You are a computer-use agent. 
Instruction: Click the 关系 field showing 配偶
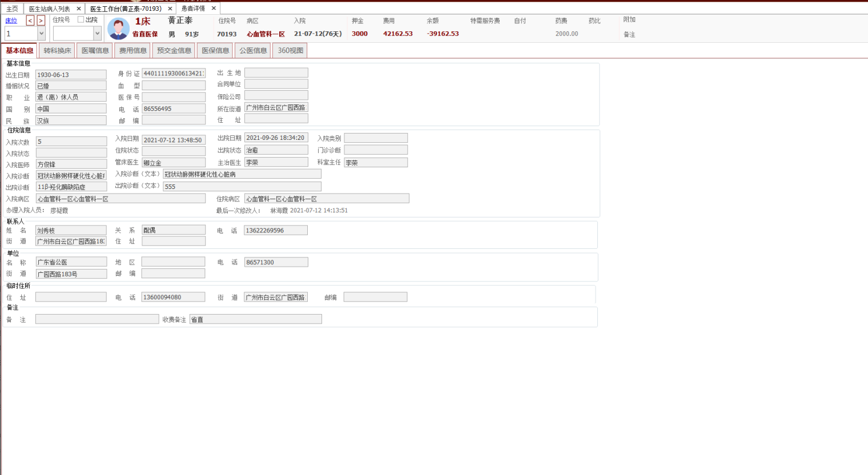[174, 230]
